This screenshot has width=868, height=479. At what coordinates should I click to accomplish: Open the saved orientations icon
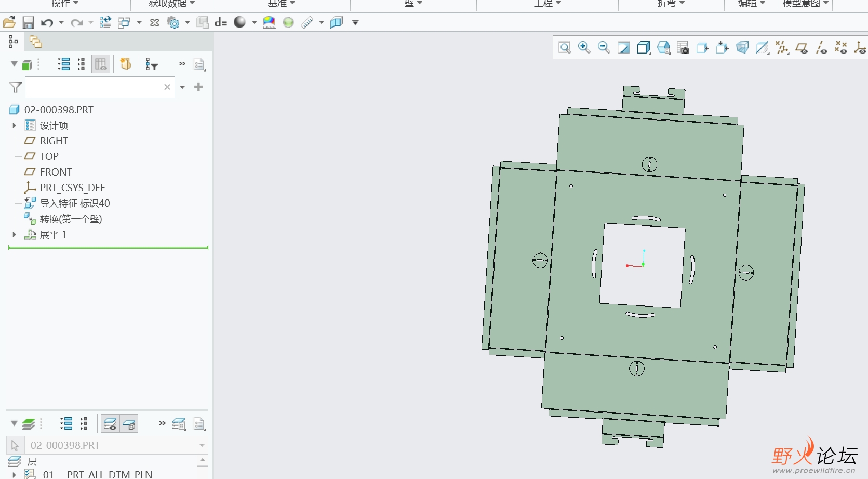(x=663, y=48)
